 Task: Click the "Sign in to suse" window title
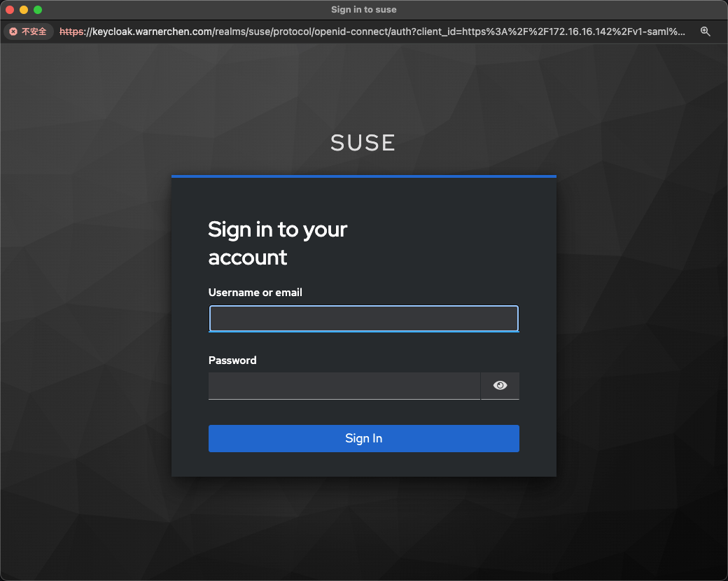click(x=363, y=10)
